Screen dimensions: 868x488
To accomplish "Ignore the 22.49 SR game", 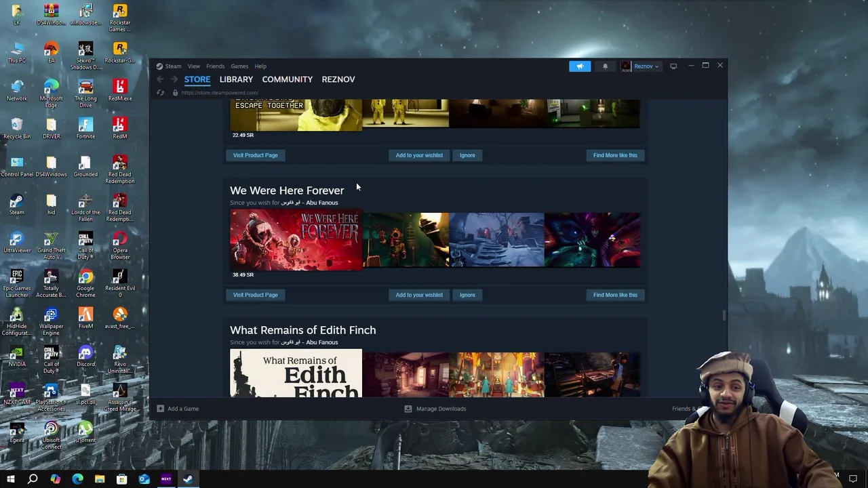I will pos(467,155).
